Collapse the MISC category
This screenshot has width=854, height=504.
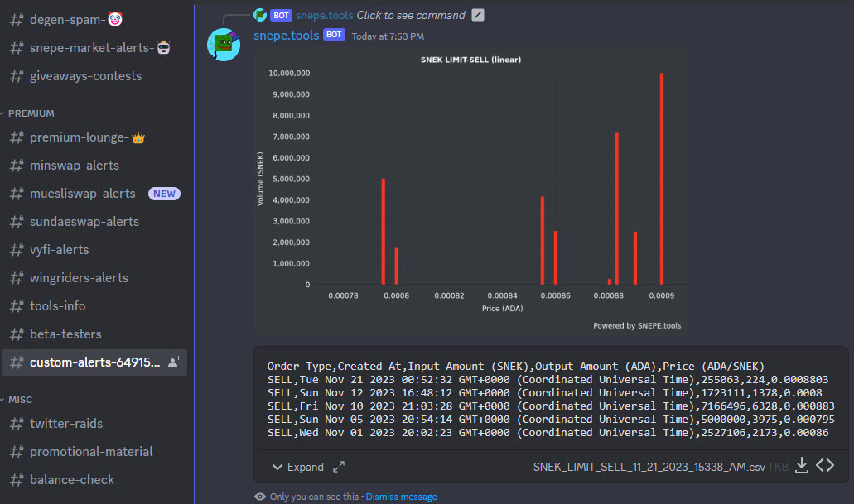click(20, 400)
